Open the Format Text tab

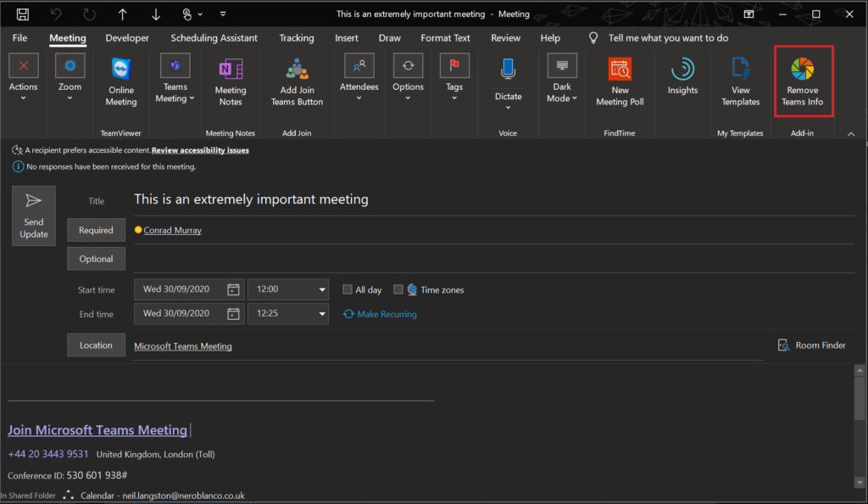[445, 37]
